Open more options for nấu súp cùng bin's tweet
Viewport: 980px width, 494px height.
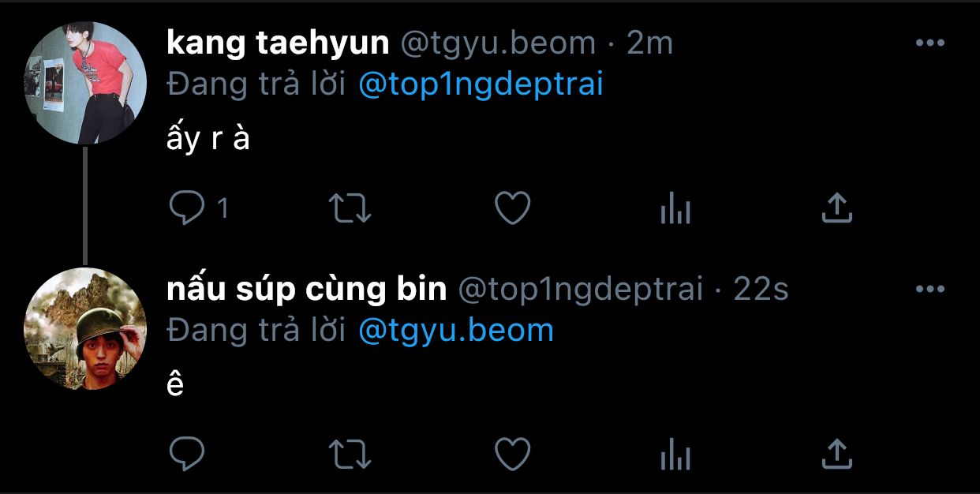[930, 290]
